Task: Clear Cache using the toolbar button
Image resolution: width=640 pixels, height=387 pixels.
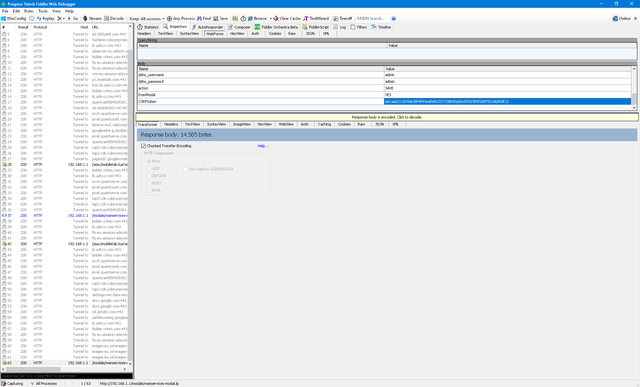Action: coord(287,18)
